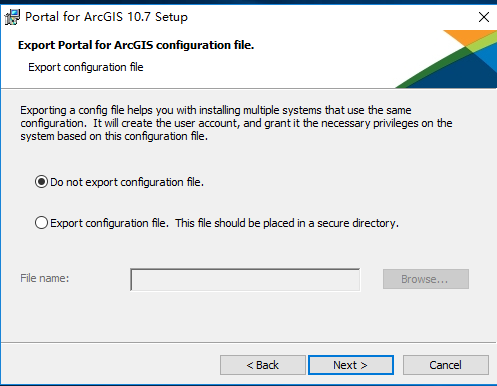Choose the Export configuration file radio option
The image size is (497, 386).
pos(41,223)
